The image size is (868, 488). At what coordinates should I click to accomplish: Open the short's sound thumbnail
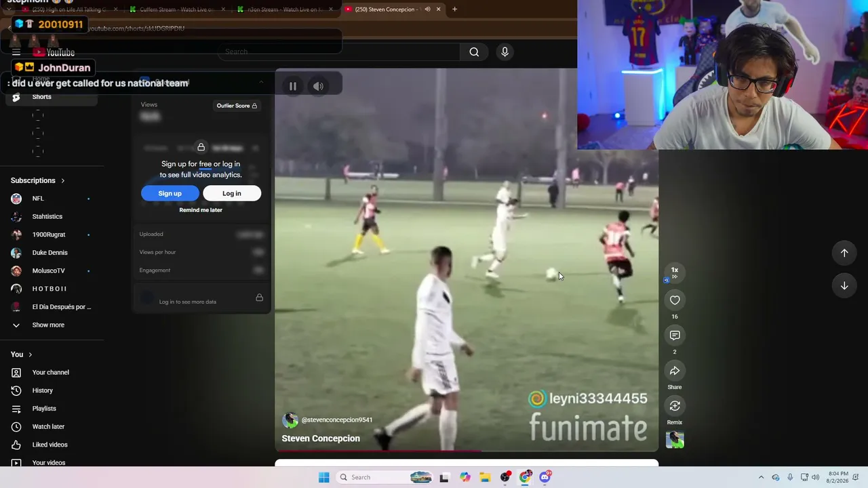point(675,440)
